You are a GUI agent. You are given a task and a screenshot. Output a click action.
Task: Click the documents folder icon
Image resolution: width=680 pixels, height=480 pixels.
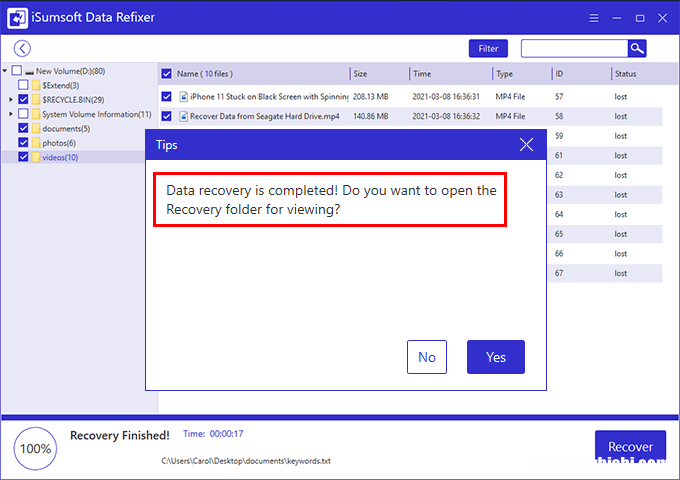click(x=36, y=128)
